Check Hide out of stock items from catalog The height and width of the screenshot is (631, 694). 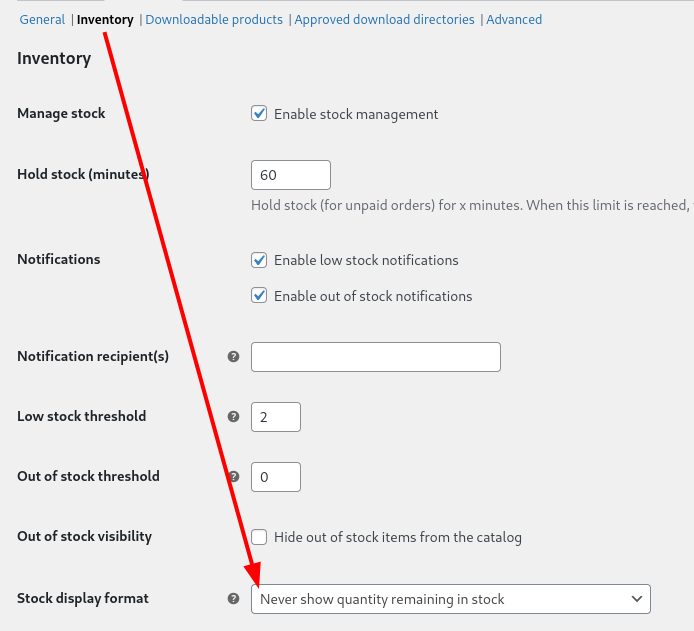[x=259, y=537]
